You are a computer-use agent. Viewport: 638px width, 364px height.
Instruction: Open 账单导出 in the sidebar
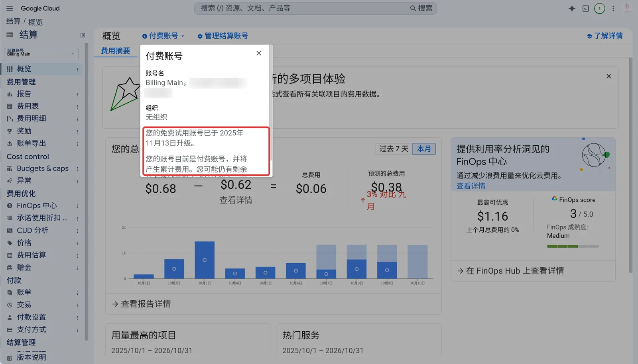[x=31, y=143]
